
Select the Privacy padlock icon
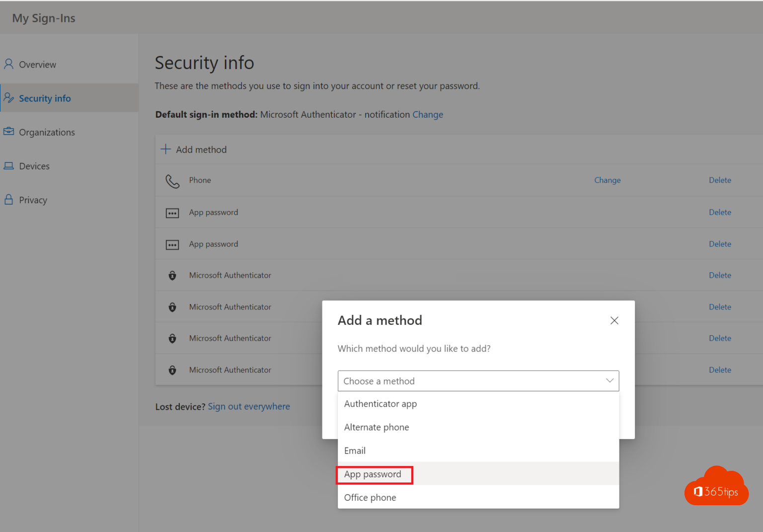(x=8, y=199)
